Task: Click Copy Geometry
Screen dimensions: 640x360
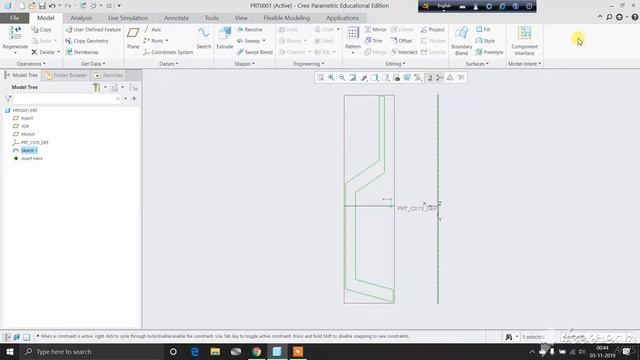Action: pyautogui.click(x=87, y=40)
